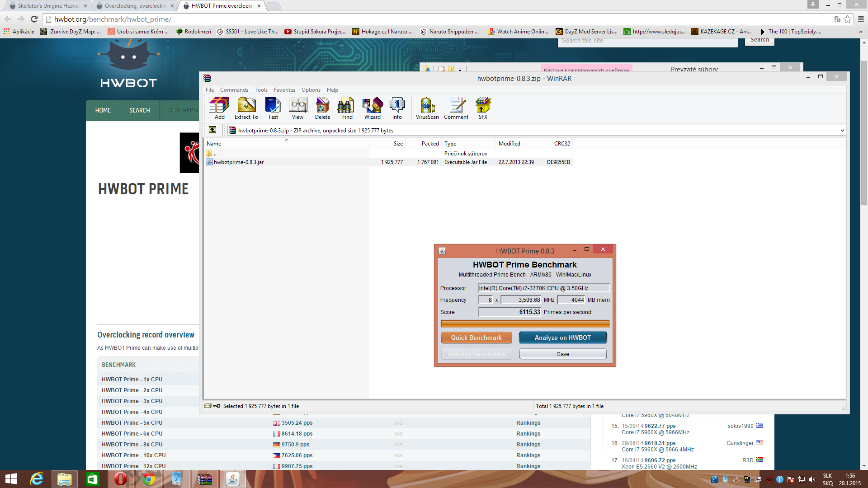Close the HWBOT Prime overclocking tab
868x488 pixels.
coord(259,6)
